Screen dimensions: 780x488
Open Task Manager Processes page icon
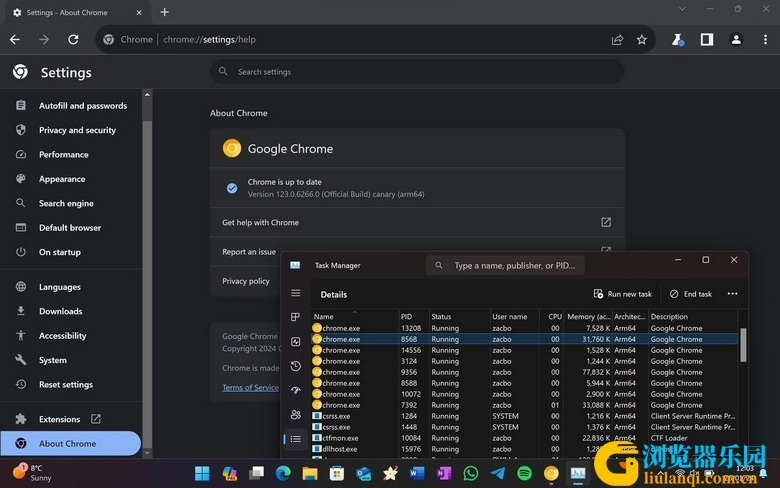point(295,317)
